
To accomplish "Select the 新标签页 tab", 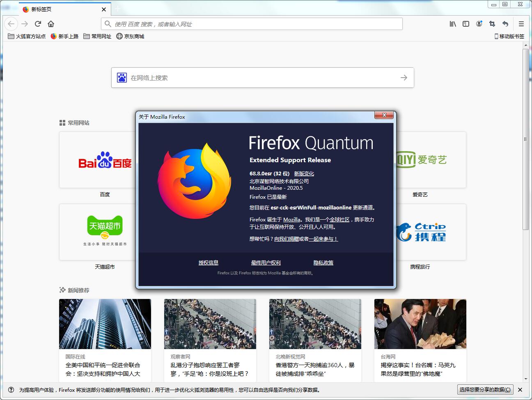I will pyautogui.click(x=64, y=9).
